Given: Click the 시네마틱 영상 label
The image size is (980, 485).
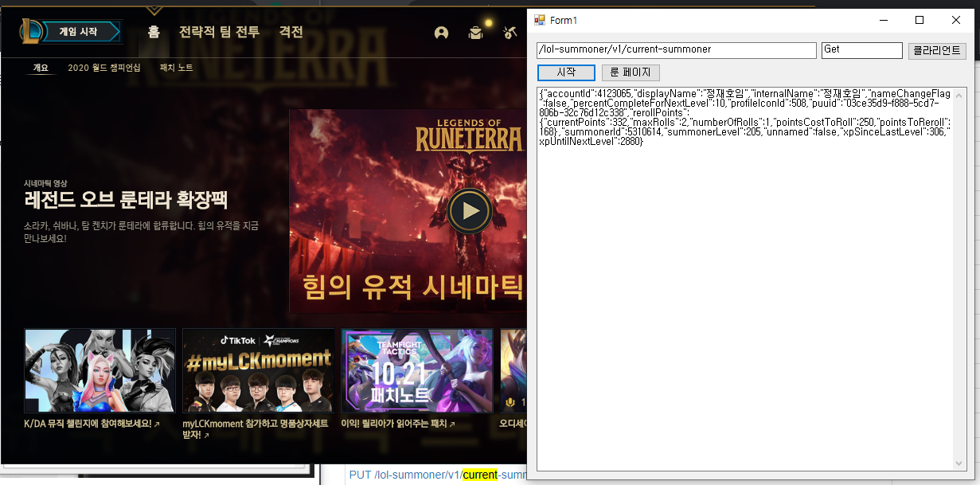Looking at the screenshot, I should click(45, 183).
